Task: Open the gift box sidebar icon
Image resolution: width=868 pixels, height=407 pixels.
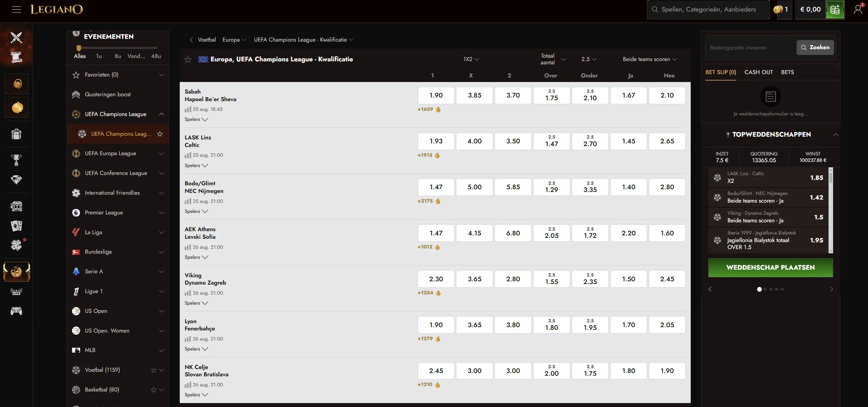Action: (x=16, y=134)
